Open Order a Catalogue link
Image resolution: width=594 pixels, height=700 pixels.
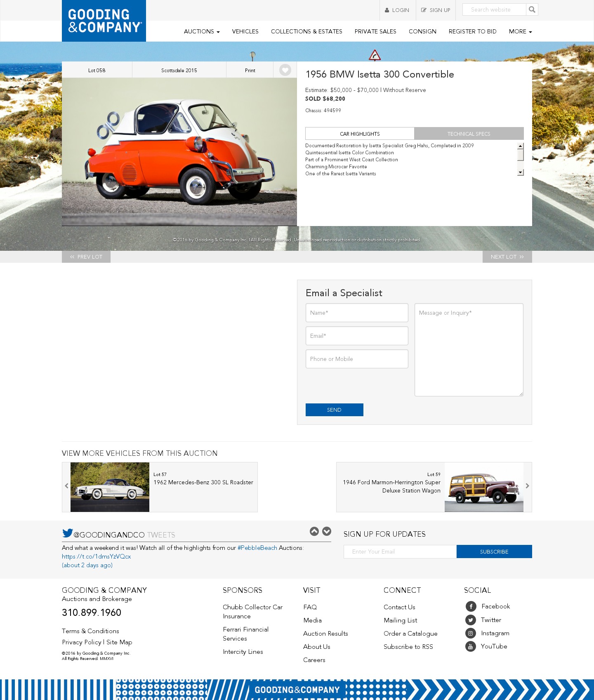click(x=410, y=634)
